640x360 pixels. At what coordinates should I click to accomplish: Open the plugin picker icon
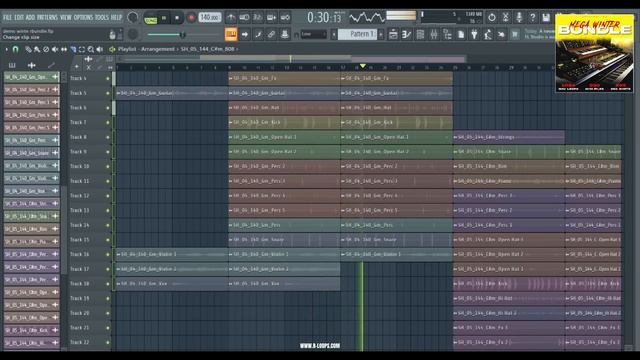(474, 35)
